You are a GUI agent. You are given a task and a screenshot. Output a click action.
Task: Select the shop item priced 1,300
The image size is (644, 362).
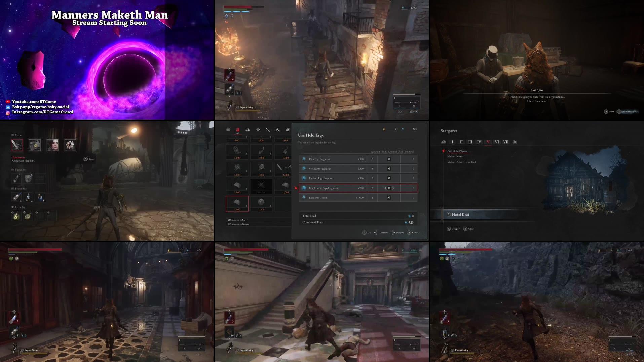[261, 204]
